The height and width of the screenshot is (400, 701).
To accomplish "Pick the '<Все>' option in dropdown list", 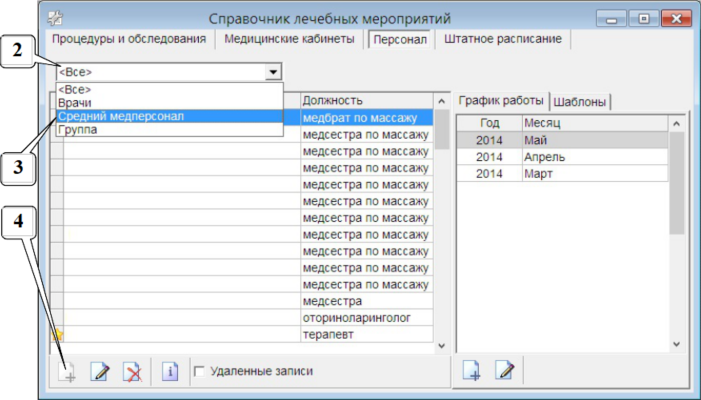I will tap(76, 89).
